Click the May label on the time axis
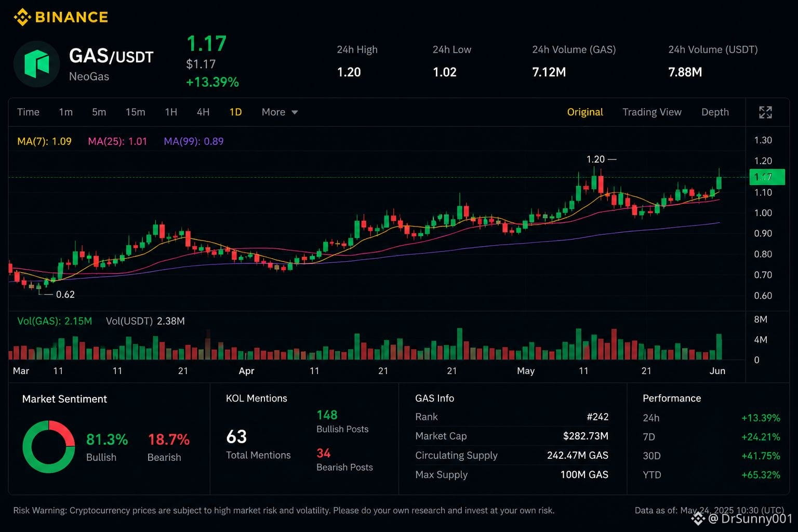 [x=526, y=371]
